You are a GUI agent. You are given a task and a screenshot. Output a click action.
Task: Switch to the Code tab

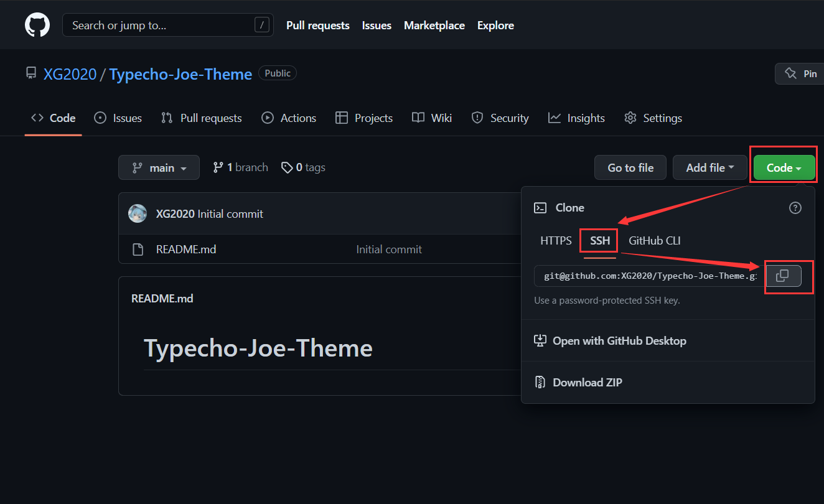[54, 118]
